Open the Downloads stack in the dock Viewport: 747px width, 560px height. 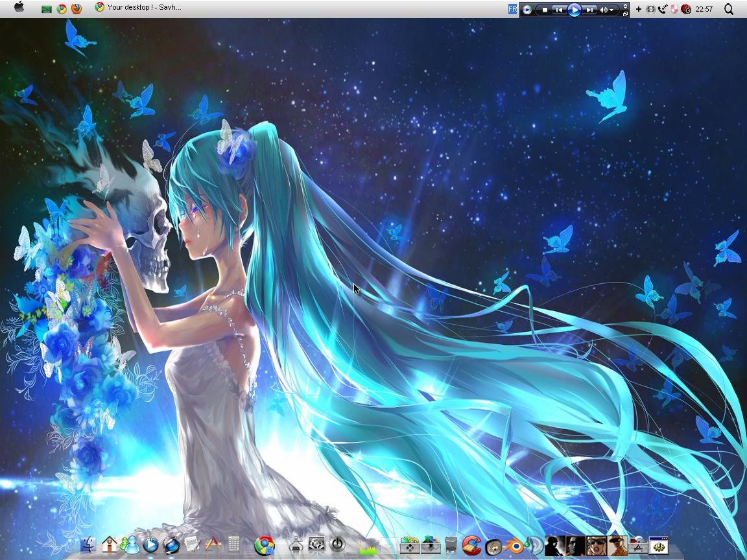point(431,545)
